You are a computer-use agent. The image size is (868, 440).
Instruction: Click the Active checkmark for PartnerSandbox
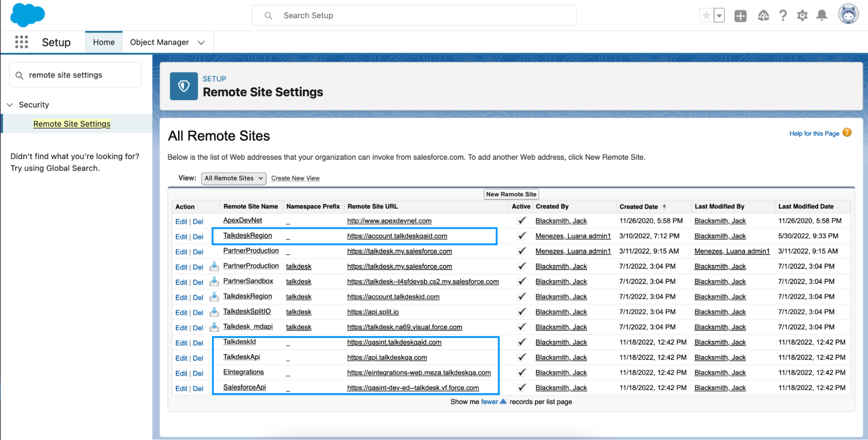tap(522, 281)
